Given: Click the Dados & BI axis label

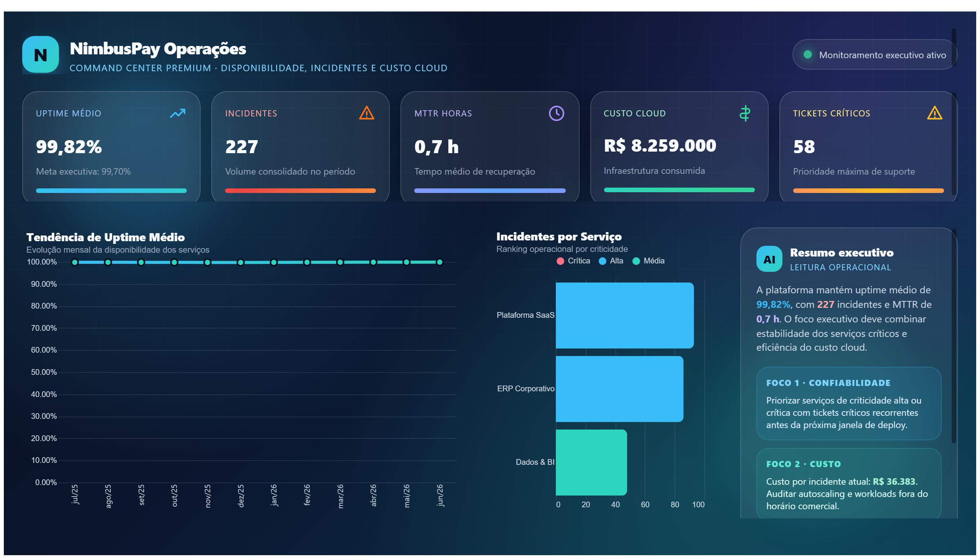Looking at the screenshot, I should (535, 462).
